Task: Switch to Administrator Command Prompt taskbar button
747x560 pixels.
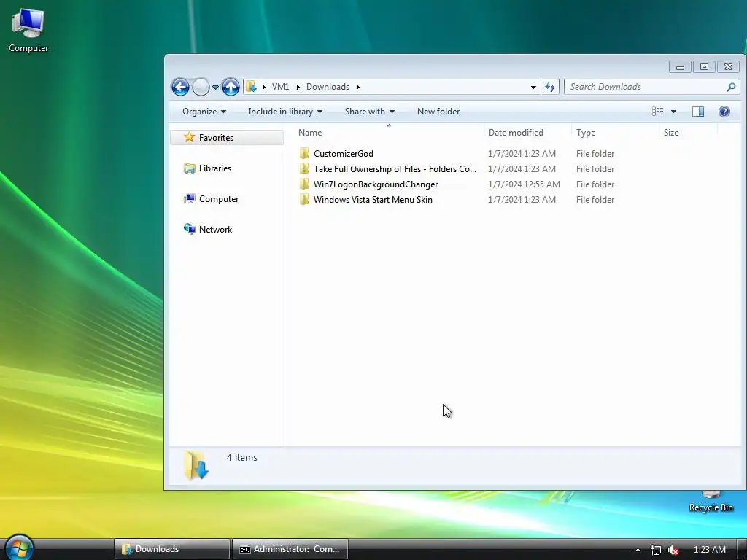Action: click(x=290, y=549)
